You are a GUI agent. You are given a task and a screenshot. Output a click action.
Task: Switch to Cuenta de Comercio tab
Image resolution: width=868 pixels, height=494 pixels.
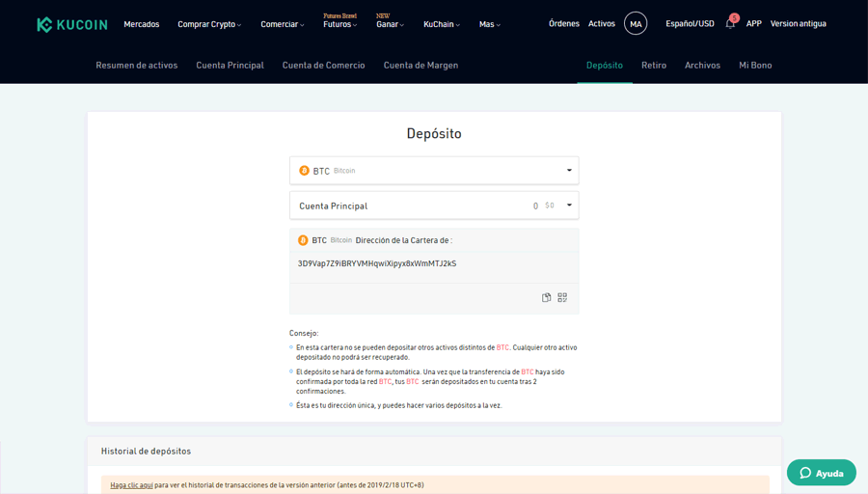323,66
